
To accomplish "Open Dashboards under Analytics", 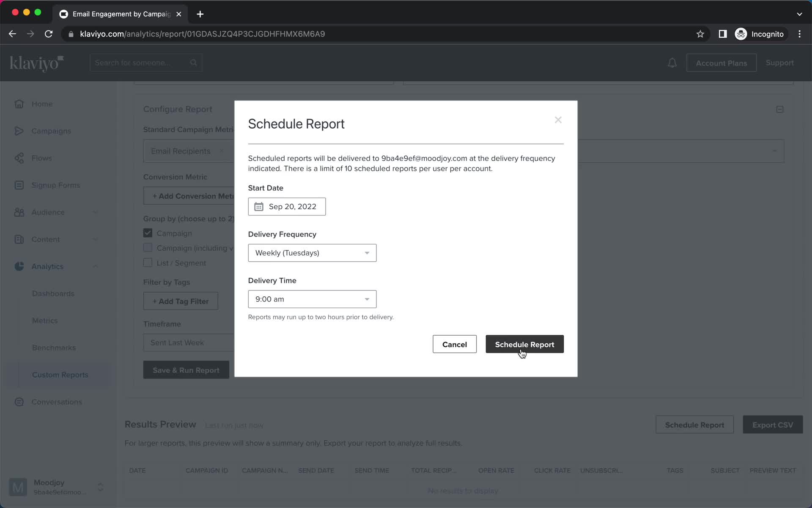I will point(53,293).
